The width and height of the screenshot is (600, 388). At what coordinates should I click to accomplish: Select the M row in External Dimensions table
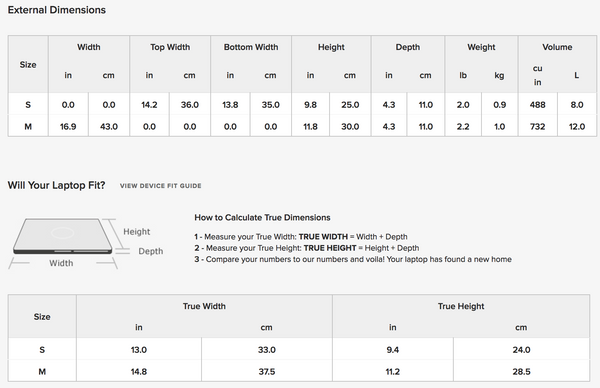point(302,126)
